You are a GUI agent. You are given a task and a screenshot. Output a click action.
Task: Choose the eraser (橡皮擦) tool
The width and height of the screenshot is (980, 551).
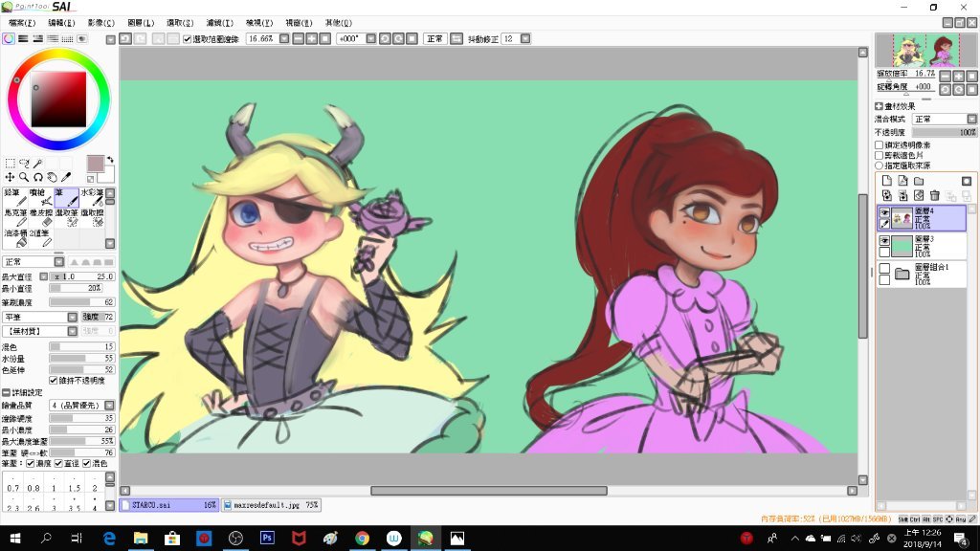40,217
